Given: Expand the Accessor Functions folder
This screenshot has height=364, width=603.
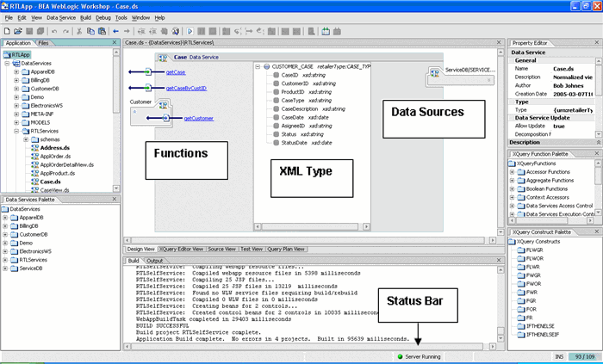Looking at the screenshot, I should tap(512, 172).
